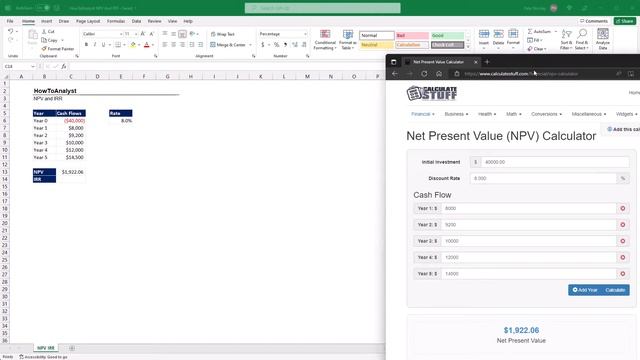Switch to the View tab
This screenshot has width=640, height=360.
[173, 21]
